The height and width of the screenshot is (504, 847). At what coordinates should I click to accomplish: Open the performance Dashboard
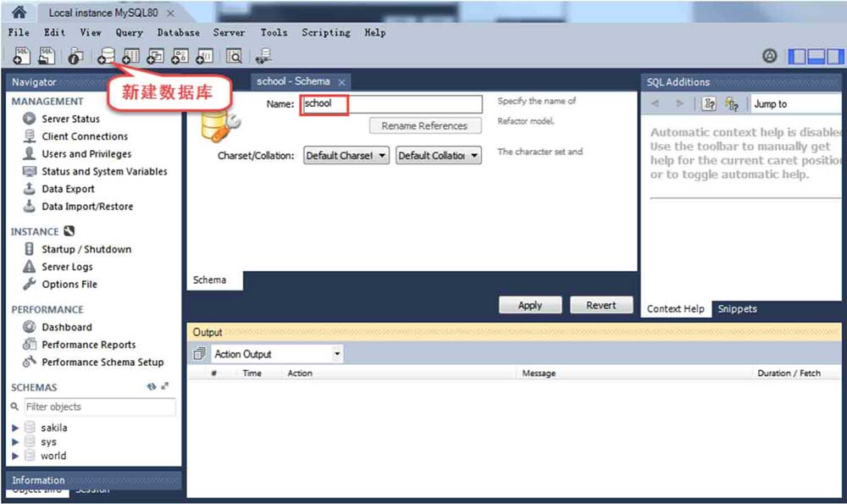pyautogui.click(x=66, y=327)
